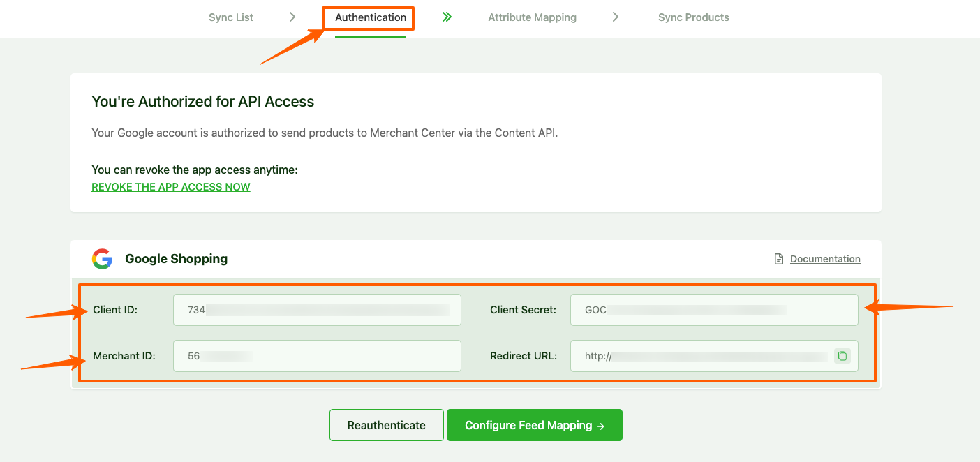Open the Documentation link
The height and width of the screenshot is (462, 980).
(x=824, y=259)
